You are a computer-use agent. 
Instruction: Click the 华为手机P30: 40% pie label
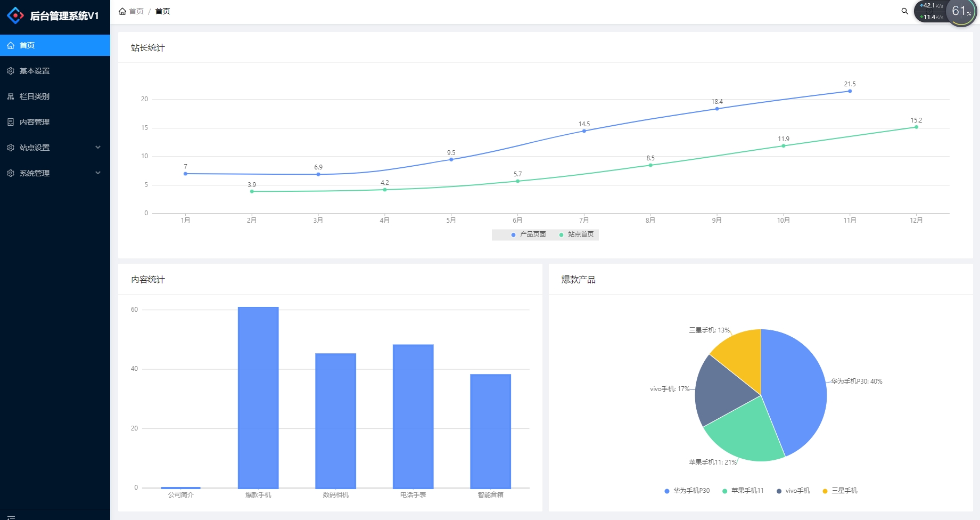[x=857, y=381]
